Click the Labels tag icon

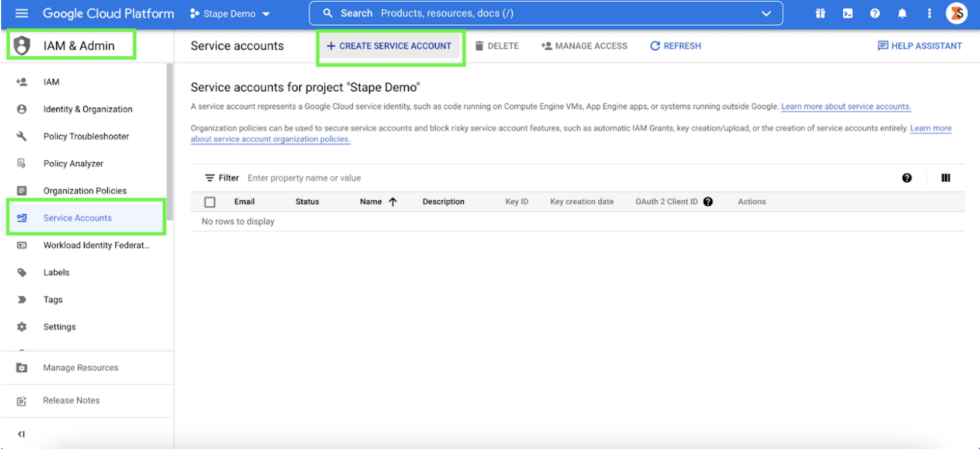[x=21, y=272]
